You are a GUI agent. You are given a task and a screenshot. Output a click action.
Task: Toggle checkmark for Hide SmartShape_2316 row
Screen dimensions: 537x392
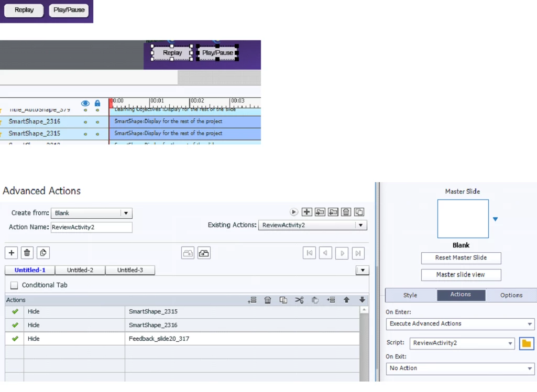click(x=15, y=325)
